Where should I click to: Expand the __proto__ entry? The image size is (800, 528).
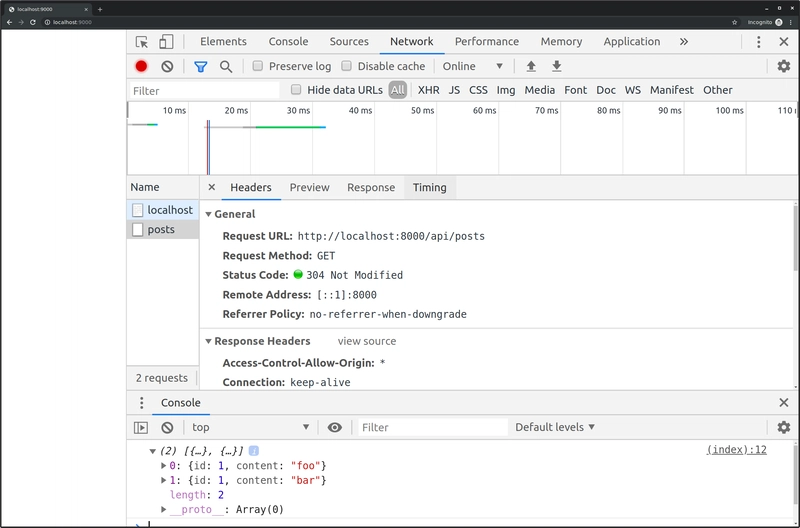[x=163, y=509]
